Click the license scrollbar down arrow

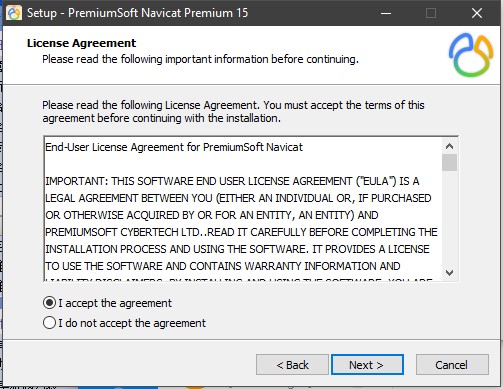click(449, 273)
